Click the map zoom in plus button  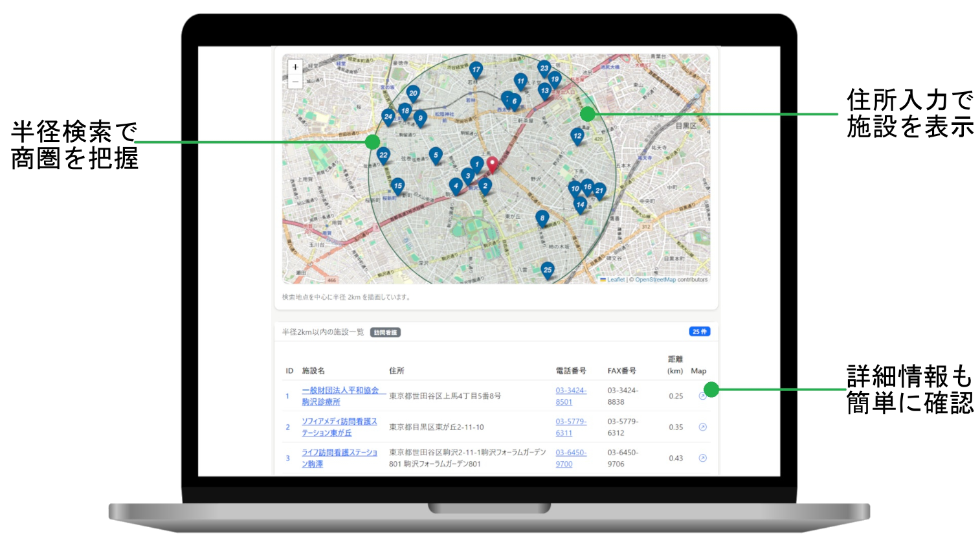click(295, 67)
